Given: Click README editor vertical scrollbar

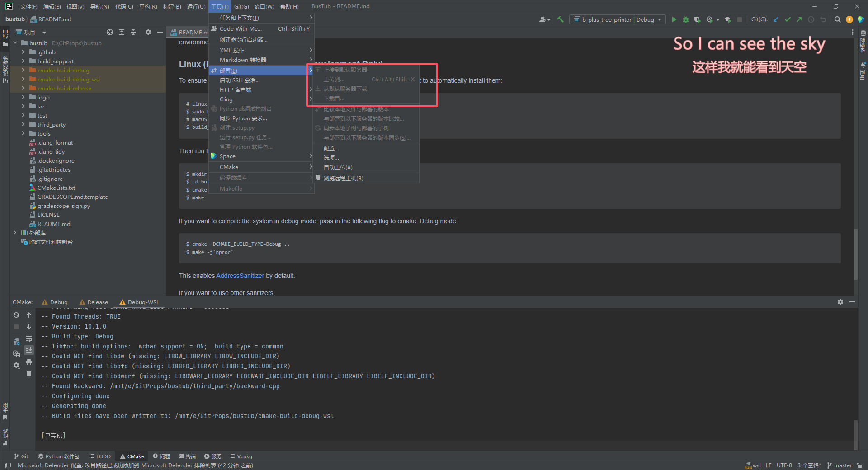Looking at the screenshot, I should (855, 254).
